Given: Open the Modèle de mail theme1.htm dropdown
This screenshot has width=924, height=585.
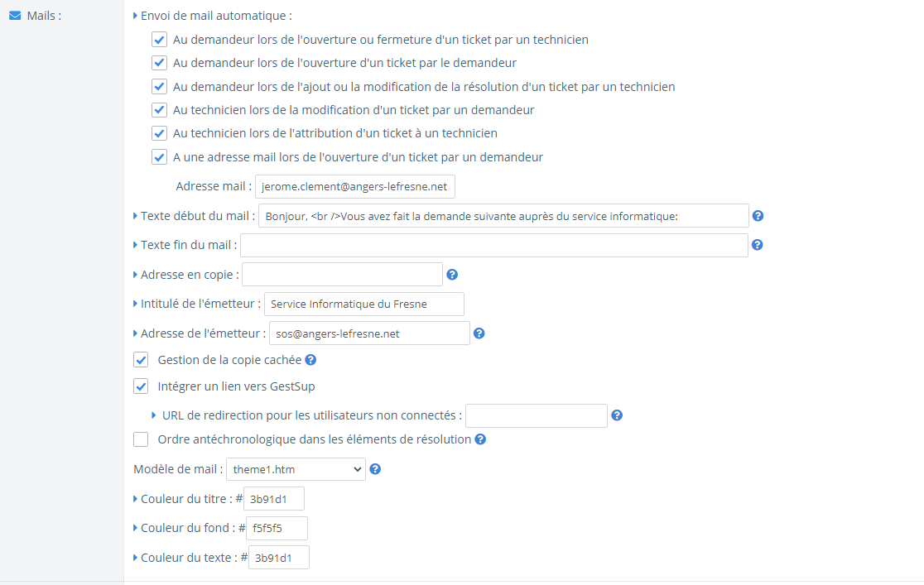Looking at the screenshot, I should [x=296, y=469].
